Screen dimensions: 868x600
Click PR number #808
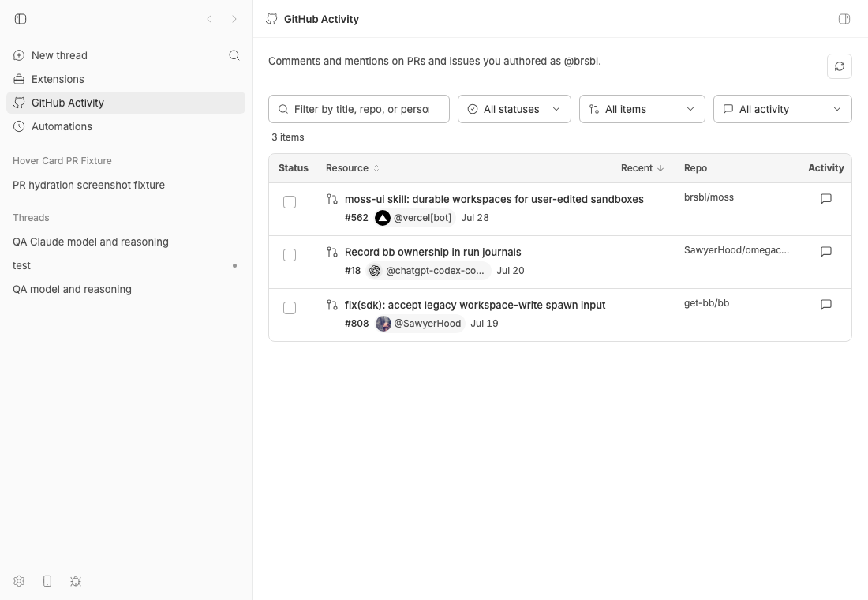(x=357, y=324)
